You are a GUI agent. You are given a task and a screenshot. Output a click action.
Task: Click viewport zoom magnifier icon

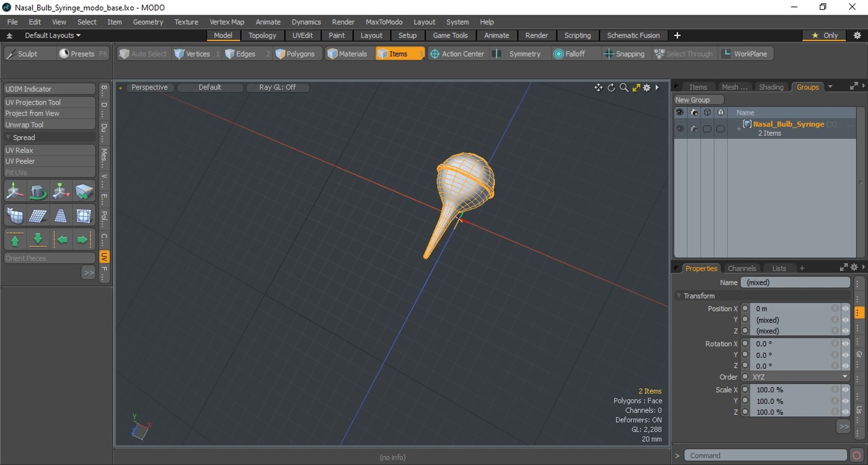point(624,87)
